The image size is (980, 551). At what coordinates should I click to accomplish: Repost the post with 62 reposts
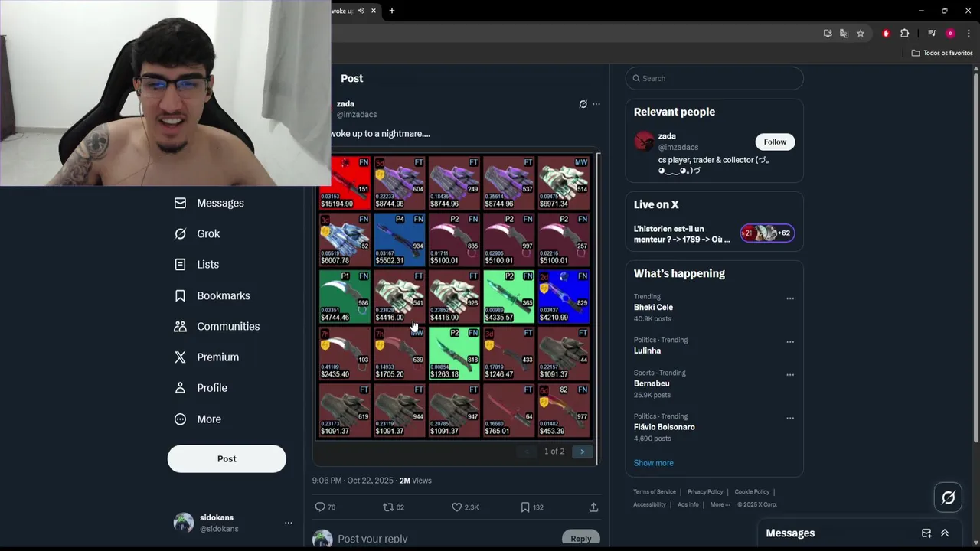tap(394, 507)
